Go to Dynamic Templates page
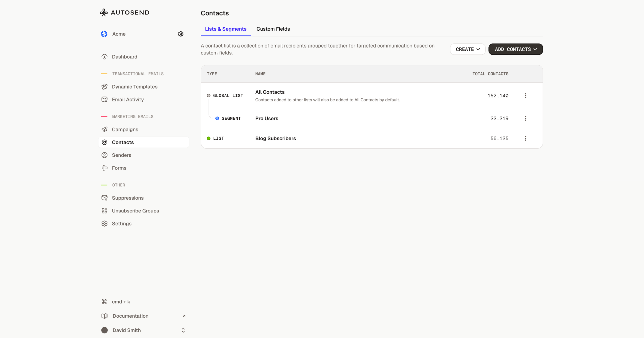 tap(134, 87)
